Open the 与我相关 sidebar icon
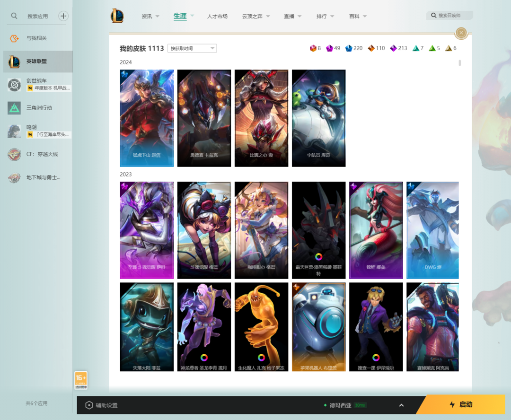This screenshot has width=511, height=420. coord(14,38)
